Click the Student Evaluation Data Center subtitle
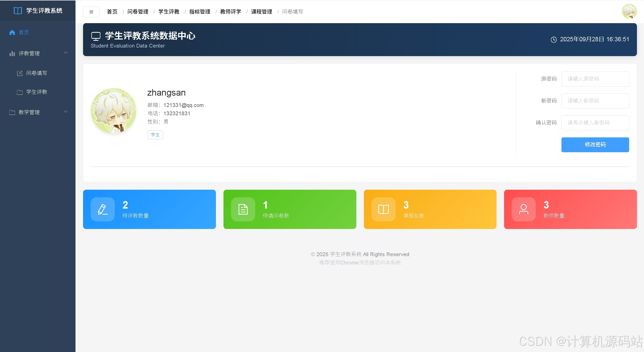Image resolution: width=644 pixels, height=352 pixels. pyautogui.click(x=128, y=46)
